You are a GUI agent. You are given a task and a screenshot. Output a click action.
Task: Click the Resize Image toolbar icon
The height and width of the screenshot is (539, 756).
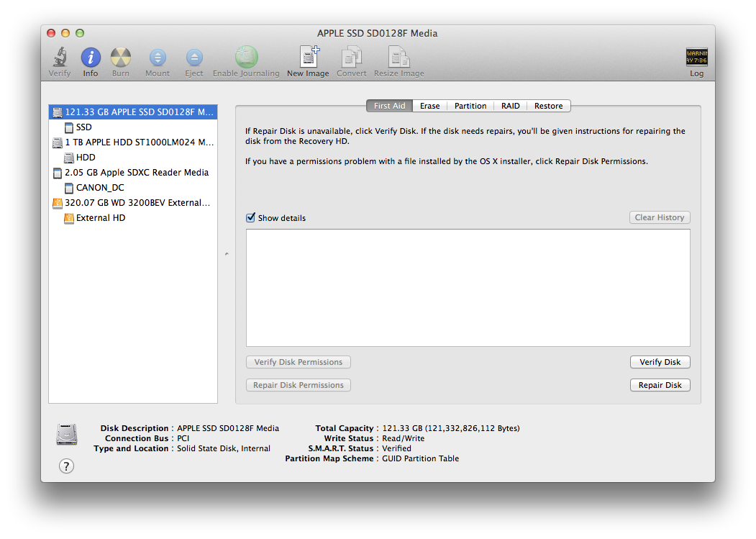[x=399, y=57]
